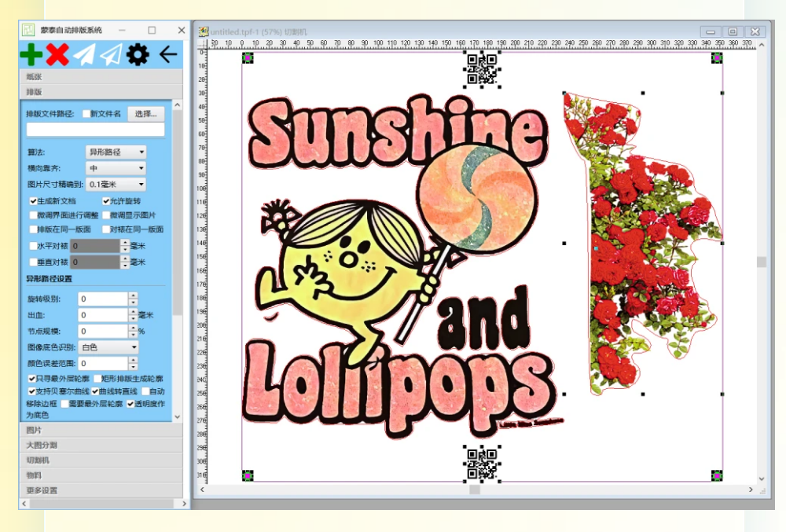786x532 pixels.
Task: Check the 矩形排版生成轮廓 checkbox
Action: 97,379
